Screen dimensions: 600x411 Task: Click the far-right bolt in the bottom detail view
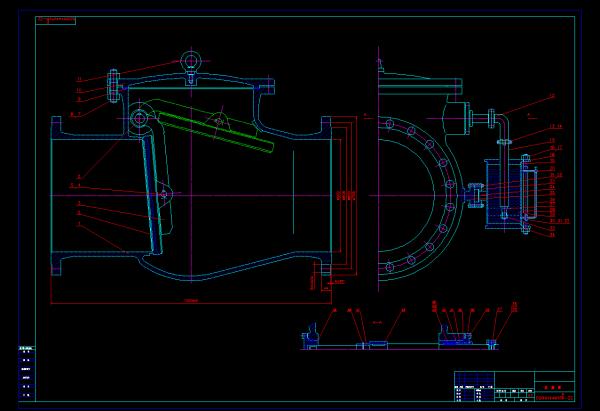(x=492, y=344)
